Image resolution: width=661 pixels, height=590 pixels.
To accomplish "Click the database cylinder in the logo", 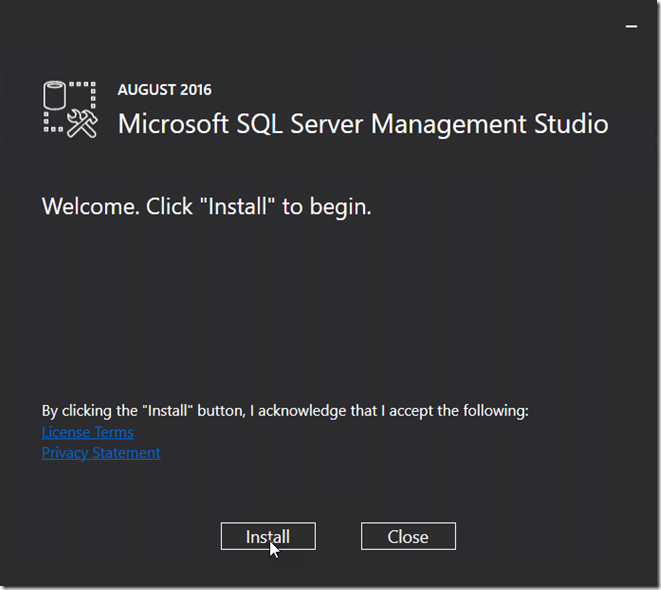I will [x=56, y=97].
